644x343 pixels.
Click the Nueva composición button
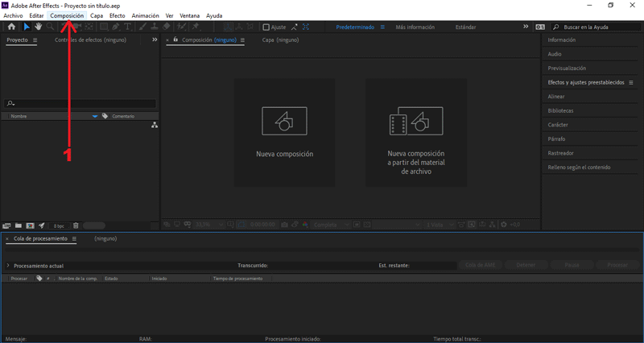click(x=285, y=133)
